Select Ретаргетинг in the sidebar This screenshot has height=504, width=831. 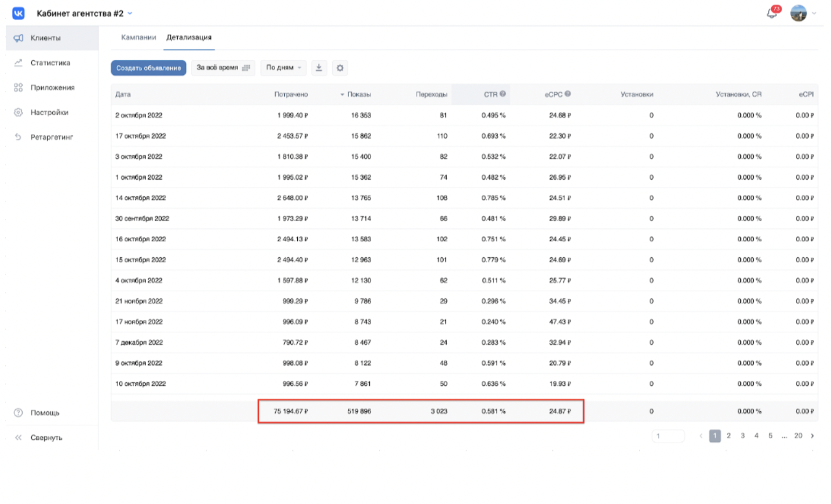coord(52,137)
